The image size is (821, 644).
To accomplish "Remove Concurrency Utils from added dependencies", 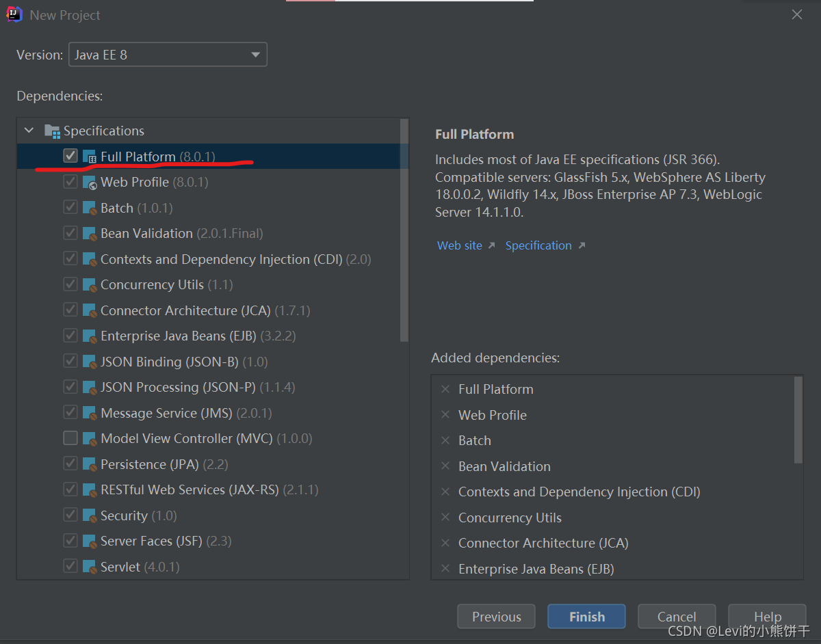I will pos(445,518).
